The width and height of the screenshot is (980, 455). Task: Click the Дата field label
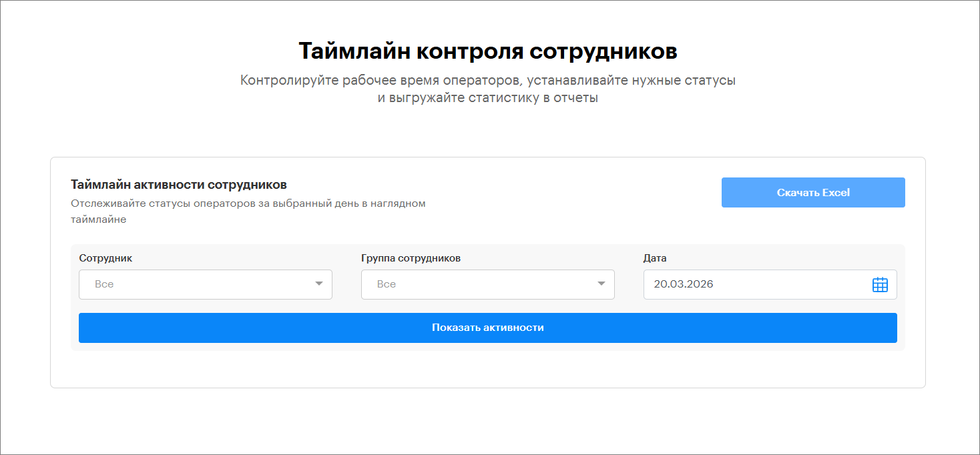pyautogui.click(x=654, y=258)
